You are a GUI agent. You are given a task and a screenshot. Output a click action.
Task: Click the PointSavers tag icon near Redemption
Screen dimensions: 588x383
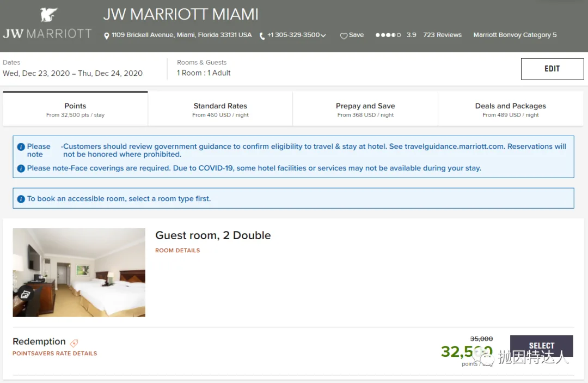(74, 343)
